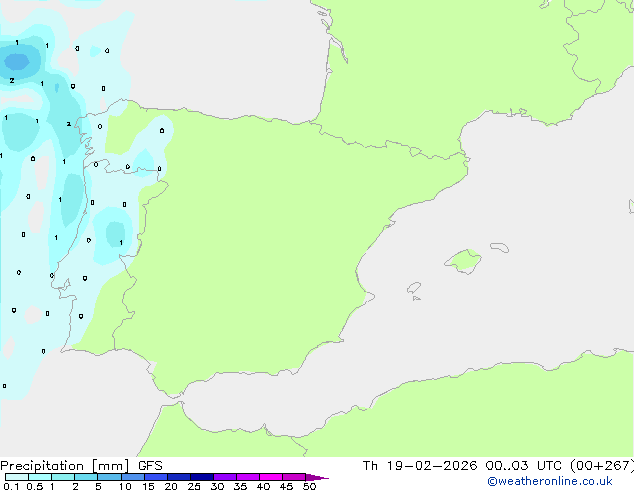
Task: Click the 10–15 mm legend color swatch
Action: [x=132, y=477]
